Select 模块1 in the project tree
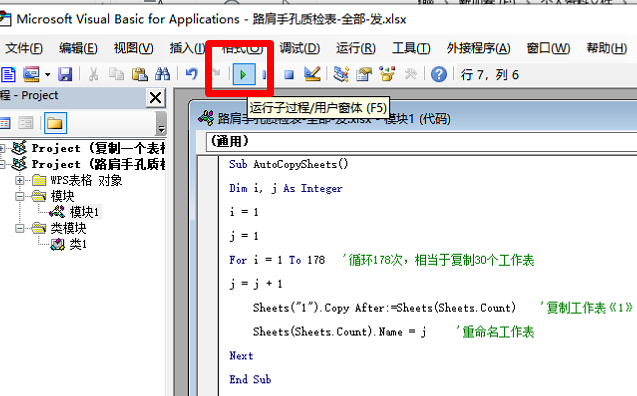Screen dimensions: 637x396 click(x=84, y=212)
